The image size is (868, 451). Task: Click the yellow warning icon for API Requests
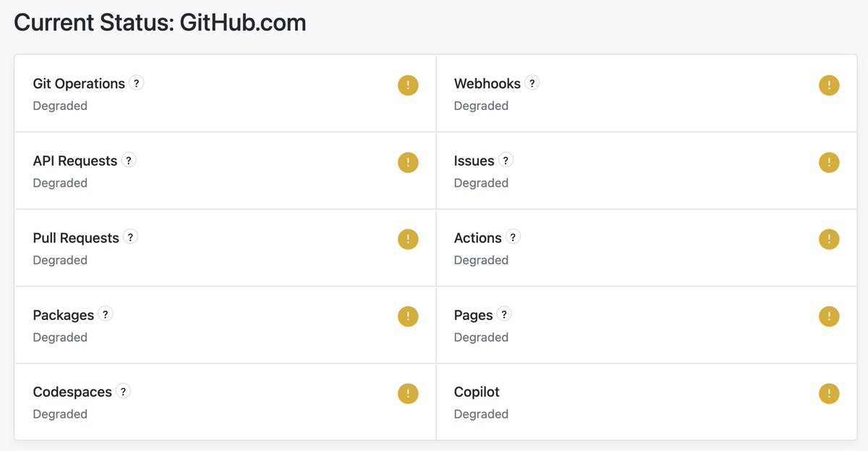(408, 163)
